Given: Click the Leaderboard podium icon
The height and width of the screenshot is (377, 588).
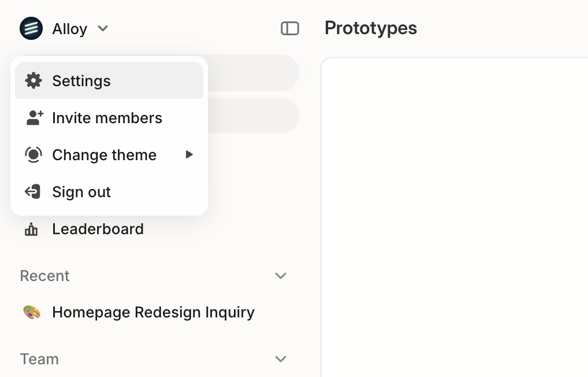Looking at the screenshot, I should coord(31,228).
